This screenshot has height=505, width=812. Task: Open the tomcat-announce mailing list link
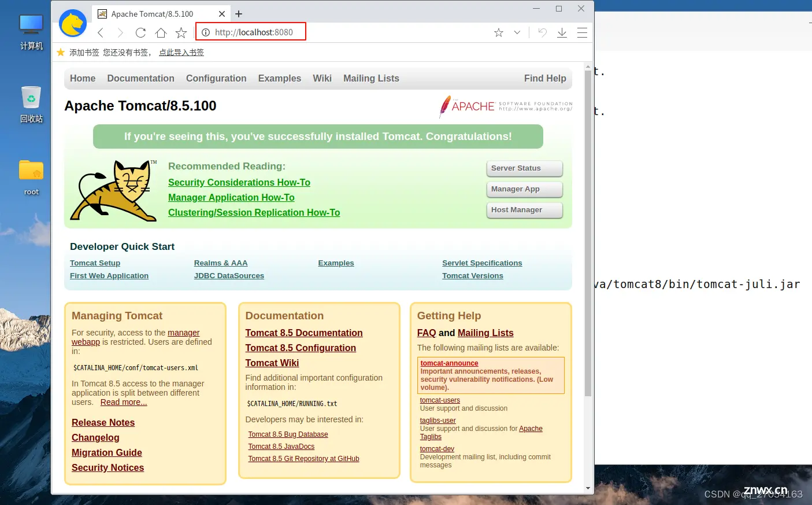(449, 363)
